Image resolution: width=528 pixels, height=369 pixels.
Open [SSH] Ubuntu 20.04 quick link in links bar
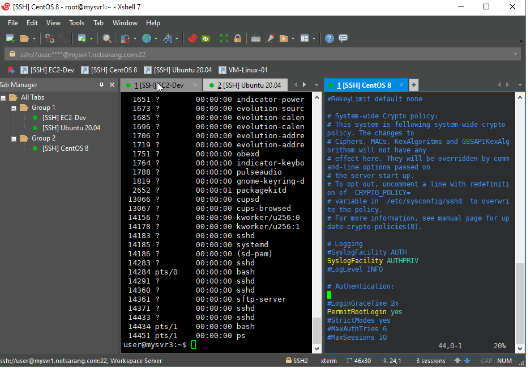pyautogui.click(x=178, y=70)
